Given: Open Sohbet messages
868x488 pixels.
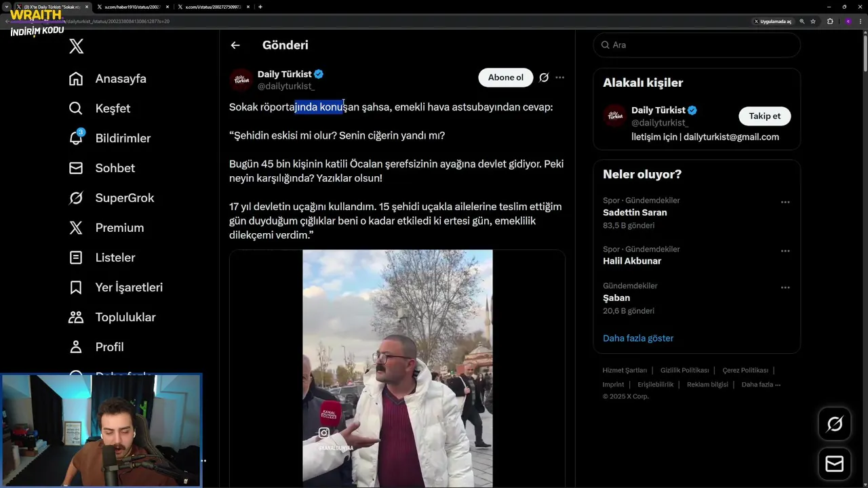Looking at the screenshot, I should 102,168.
